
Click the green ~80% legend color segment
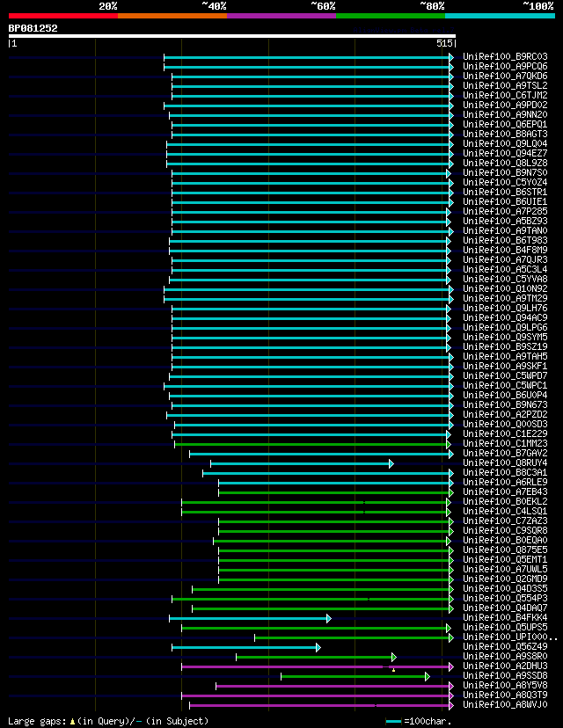[391, 16]
